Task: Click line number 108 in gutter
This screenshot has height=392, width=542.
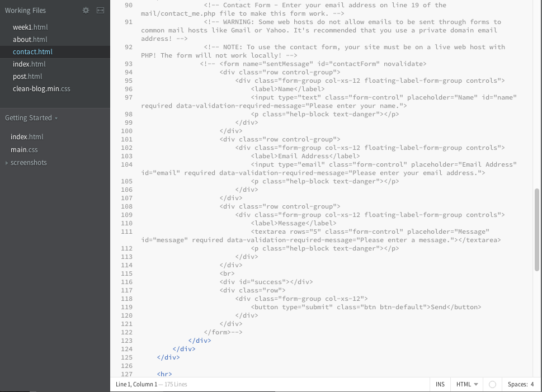Action: (127, 207)
